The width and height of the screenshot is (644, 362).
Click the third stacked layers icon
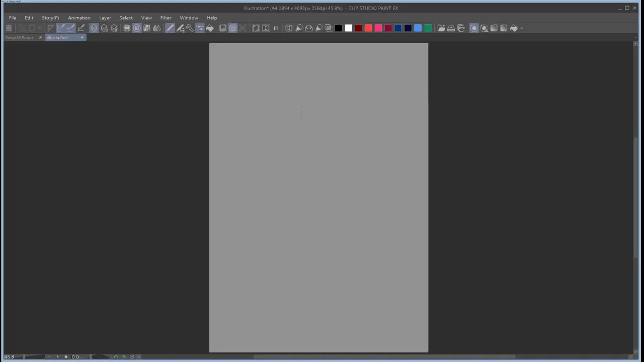pos(114,28)
